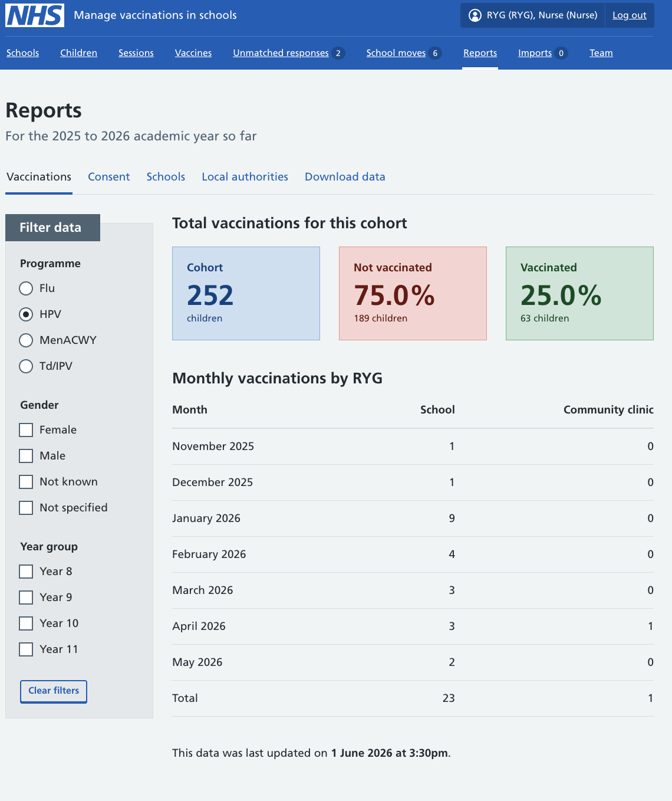Tick the Year 9 checkbox
This screenshot has width=672, height=801.
point(26,598)
